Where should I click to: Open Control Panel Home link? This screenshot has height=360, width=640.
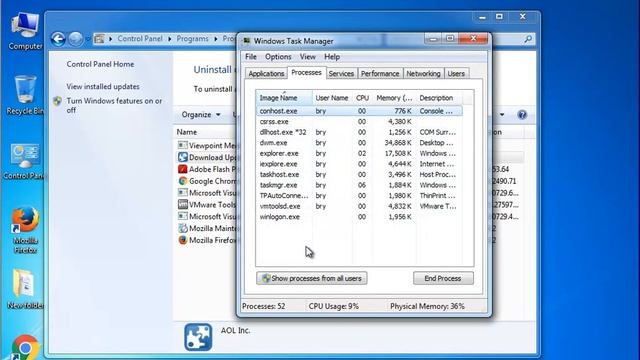tap(100, 64)
